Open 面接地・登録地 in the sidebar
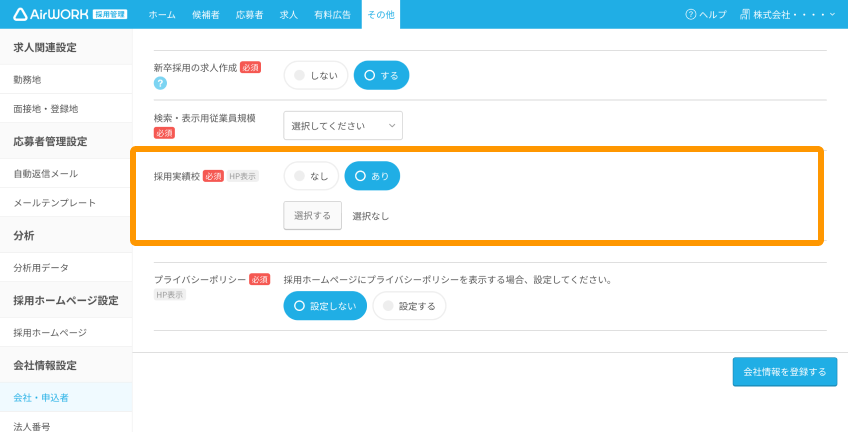This screenshot has height=432, width=848. [66, 109]
